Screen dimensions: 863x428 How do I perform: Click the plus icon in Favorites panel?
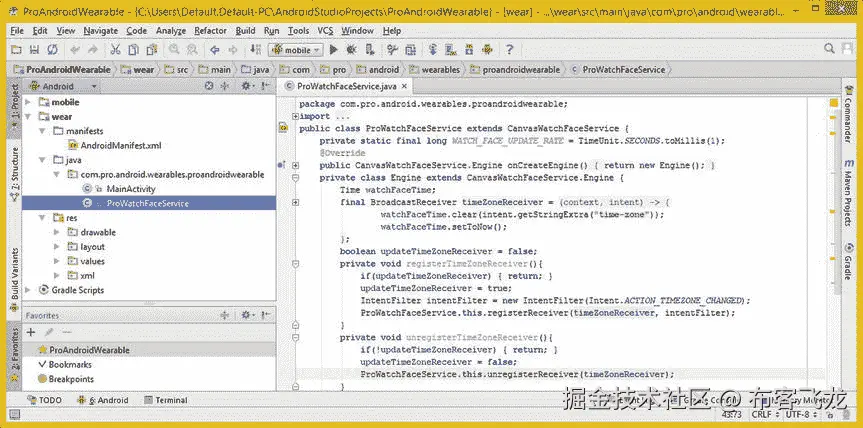tap(31, 332)
